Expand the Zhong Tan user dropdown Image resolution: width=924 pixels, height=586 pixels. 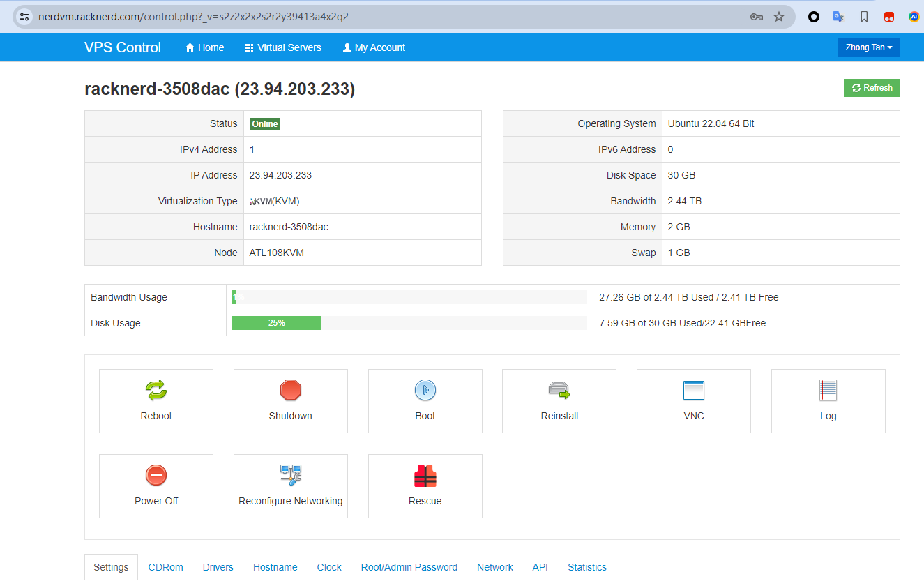(869, 47)
